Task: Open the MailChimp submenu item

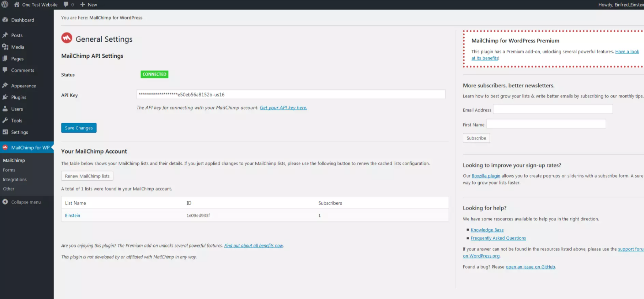Action: pos(14,160)
